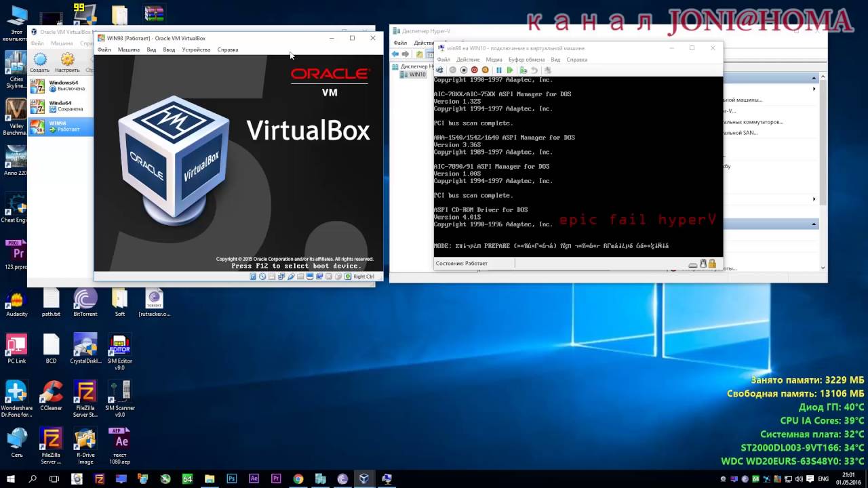The width and height of the screenshot is (868, 488).
Task: Open Cities Skylines desktop shortcut
Action: click(x=16, y=70)
